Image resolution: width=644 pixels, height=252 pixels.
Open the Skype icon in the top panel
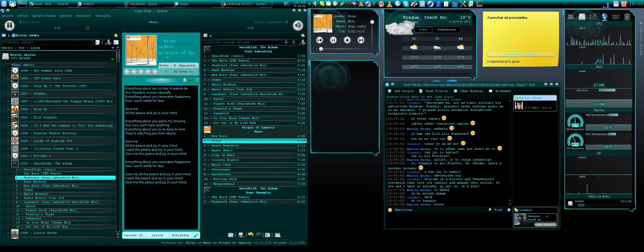406,4
